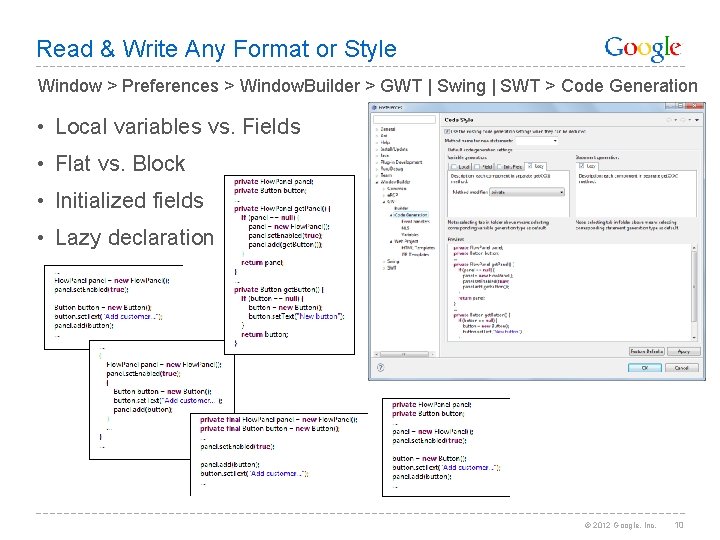720x540 pixels.
Task: Click the Restore Defaults button
Action: (647, 351)
